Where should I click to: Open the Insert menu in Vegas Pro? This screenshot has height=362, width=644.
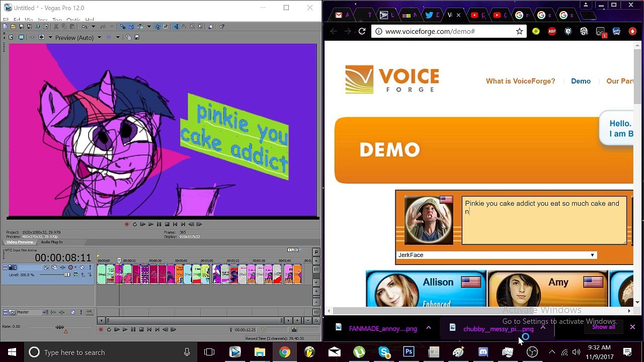click(x=43, y=21)
